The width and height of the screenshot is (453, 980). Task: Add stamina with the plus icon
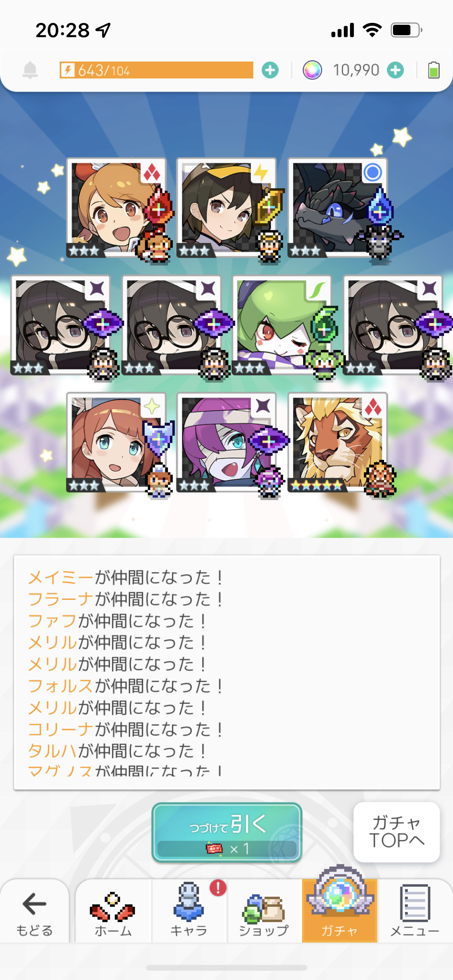(270, 70)
